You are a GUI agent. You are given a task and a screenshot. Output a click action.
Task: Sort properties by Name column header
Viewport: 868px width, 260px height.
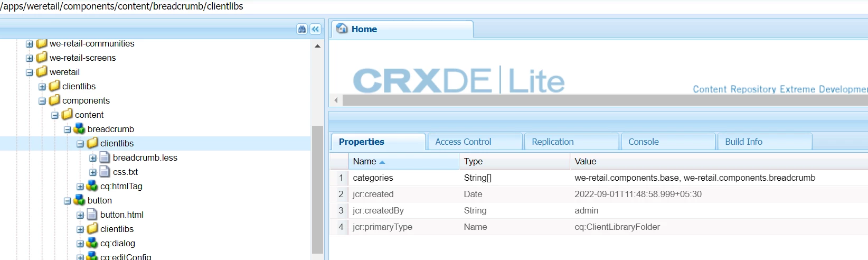tap(403, 161)
